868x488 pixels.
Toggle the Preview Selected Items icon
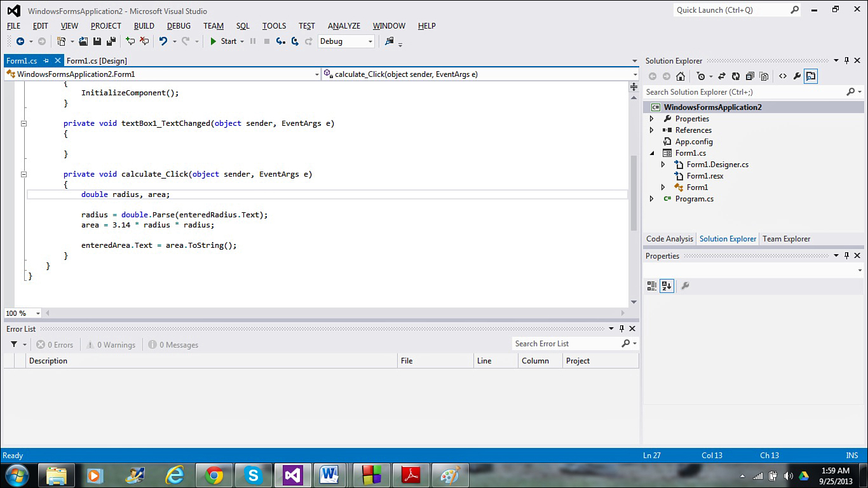click(811, 76)
